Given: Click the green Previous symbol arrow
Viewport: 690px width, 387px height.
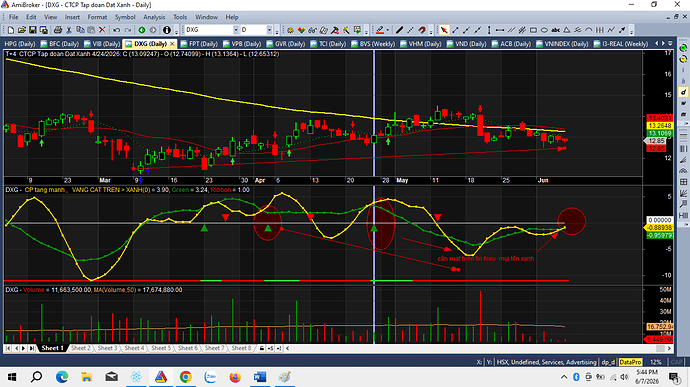Looking at the screenshot, I should [x=142, y=30].
